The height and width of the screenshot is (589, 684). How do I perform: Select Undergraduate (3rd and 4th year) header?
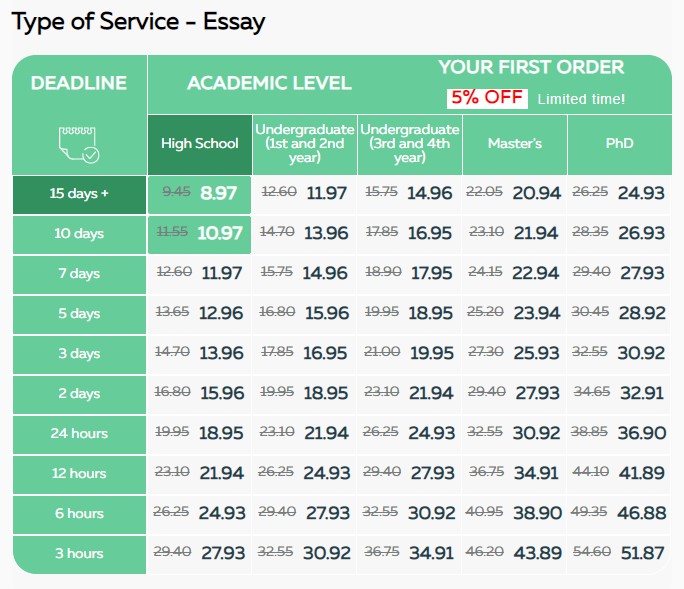[410, 145]
